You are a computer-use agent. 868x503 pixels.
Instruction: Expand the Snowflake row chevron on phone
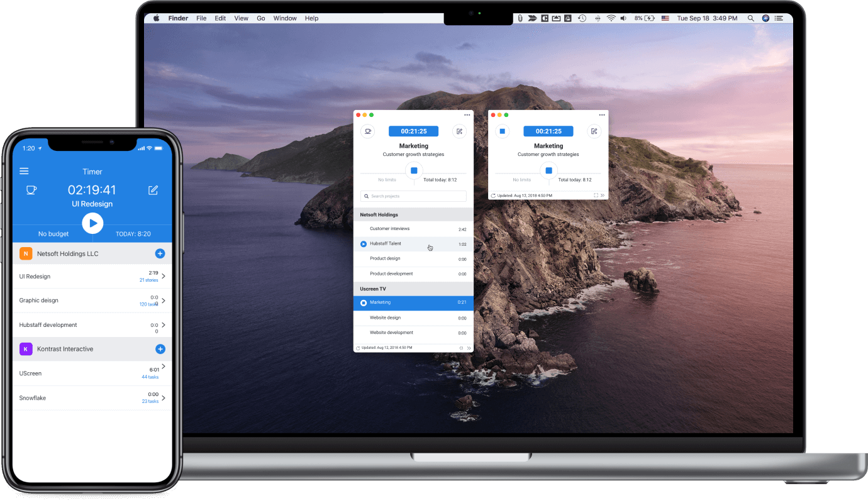pyautogui.click(x=164, y=398)
